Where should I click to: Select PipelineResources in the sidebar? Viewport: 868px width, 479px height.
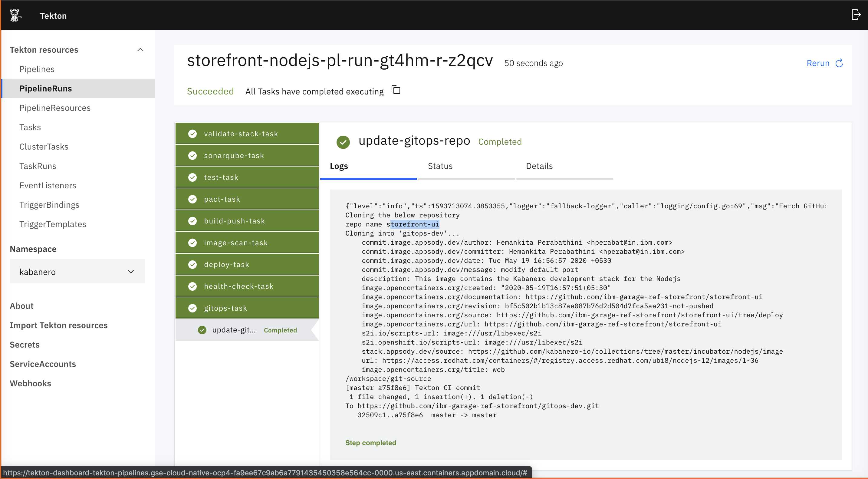55,108
